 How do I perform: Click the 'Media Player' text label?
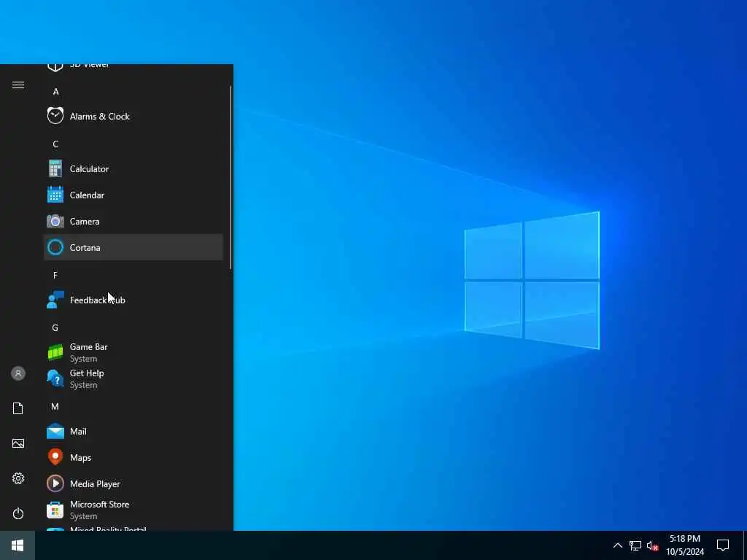point(95,484)
